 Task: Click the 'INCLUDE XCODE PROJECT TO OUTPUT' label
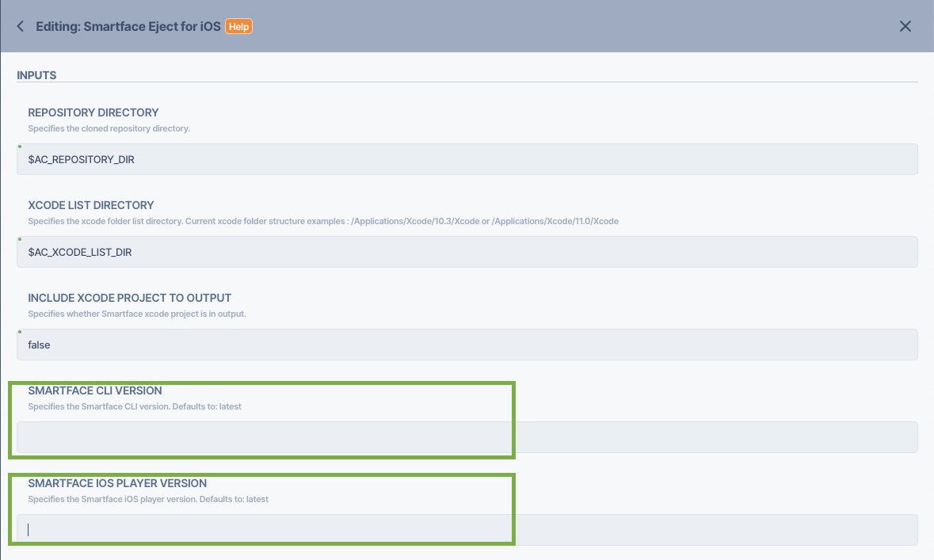[x=130, y=298]
